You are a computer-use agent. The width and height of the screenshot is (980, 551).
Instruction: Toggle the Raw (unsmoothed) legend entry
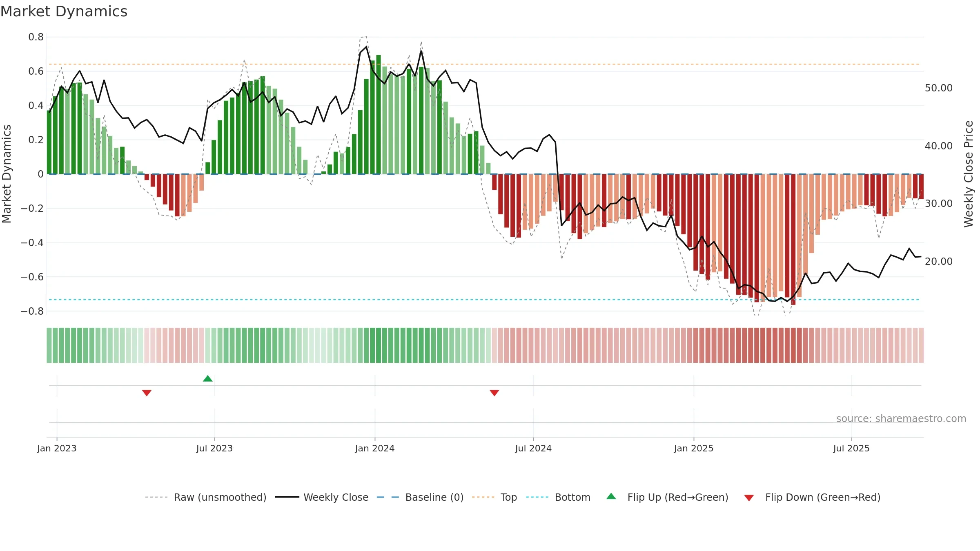point(205,497)
